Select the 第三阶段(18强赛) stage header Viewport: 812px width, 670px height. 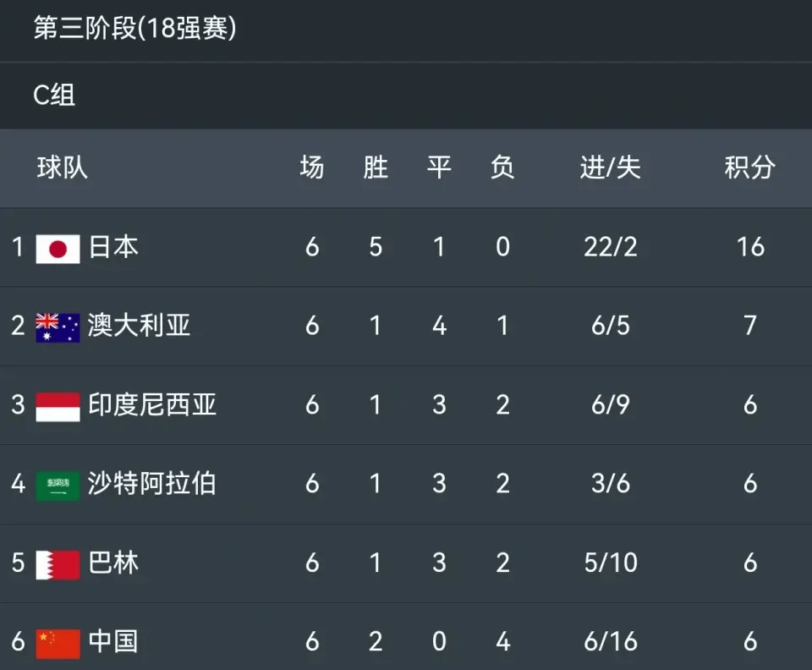(134, 28)
